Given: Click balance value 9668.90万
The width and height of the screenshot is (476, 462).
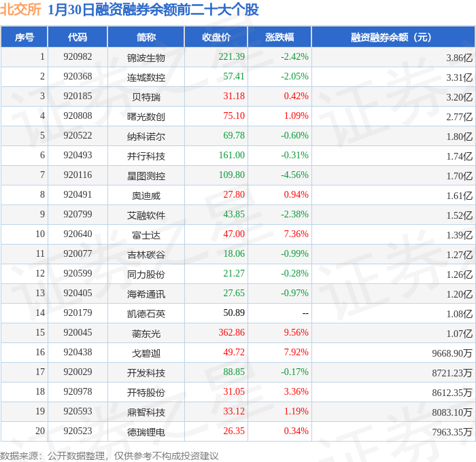Looking at the screenshot, I should (x=452, y=353).
